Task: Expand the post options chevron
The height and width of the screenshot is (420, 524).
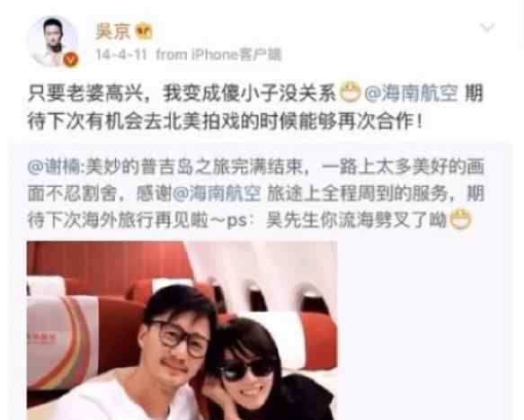Action: pos(487,27)
